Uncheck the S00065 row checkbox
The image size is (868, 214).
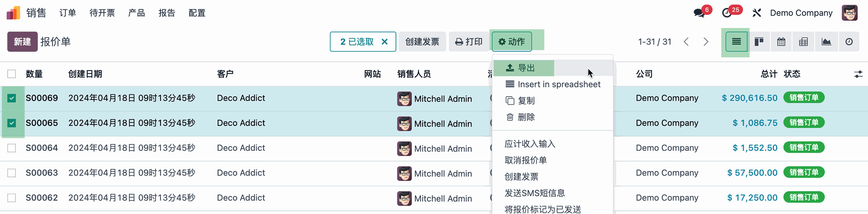coord(12,123)
